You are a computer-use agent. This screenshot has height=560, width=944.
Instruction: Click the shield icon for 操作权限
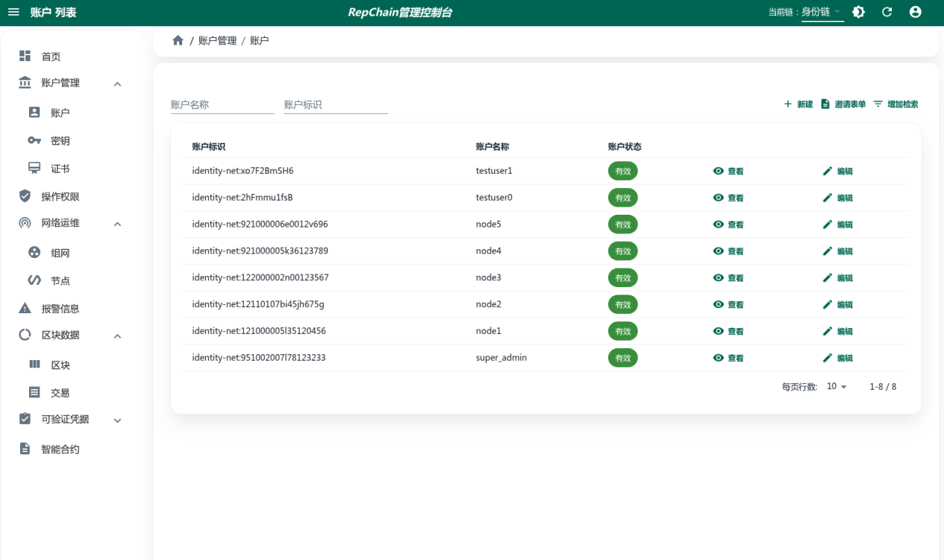(25, 196)
